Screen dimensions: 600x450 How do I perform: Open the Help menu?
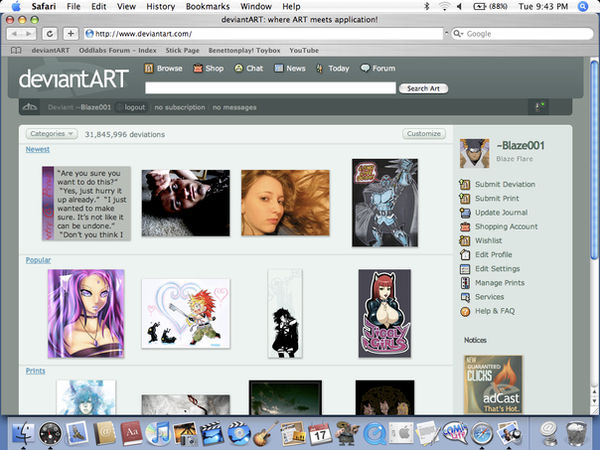[x=291, y=7]
